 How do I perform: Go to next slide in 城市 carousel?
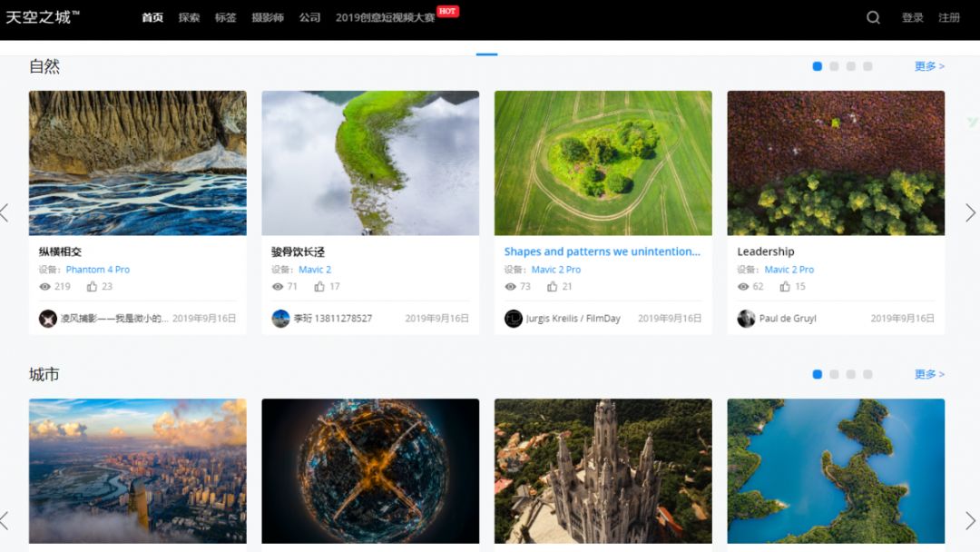970,520
